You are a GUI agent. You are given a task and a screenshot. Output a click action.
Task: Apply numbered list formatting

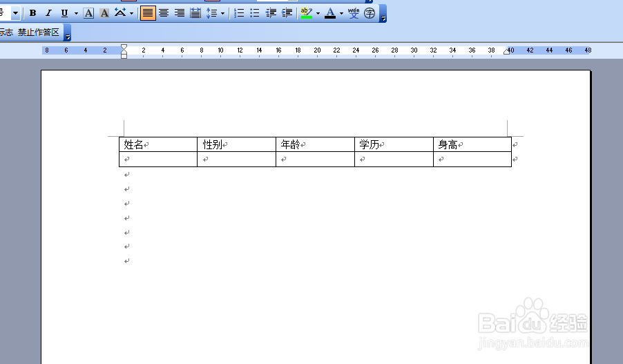pos(239,13)
